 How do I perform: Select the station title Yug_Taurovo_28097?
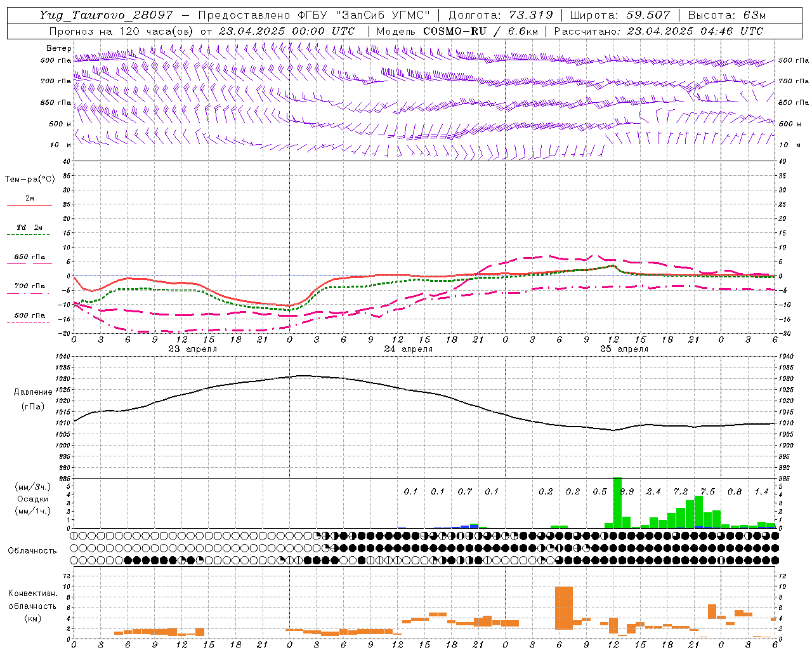click(106, 15)
